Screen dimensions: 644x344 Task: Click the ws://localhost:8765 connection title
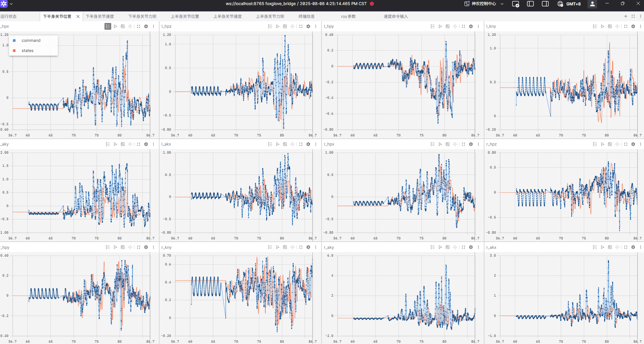click(296, 4)
